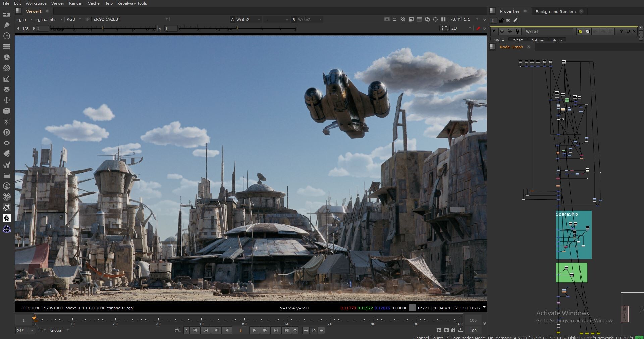The height and width of the screenshot is (339, 644).
Task: Click the clear all property panels icon
Action: pos(508,20)
